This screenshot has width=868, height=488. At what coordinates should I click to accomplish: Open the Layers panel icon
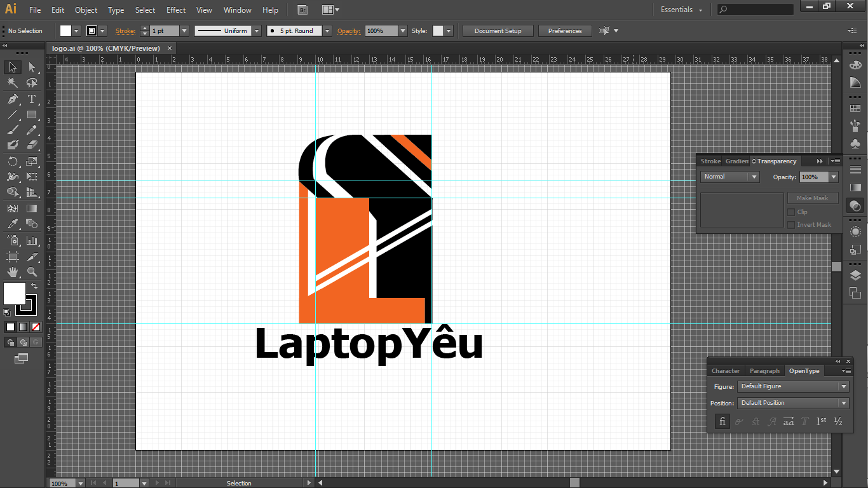(x=855, y=275)
